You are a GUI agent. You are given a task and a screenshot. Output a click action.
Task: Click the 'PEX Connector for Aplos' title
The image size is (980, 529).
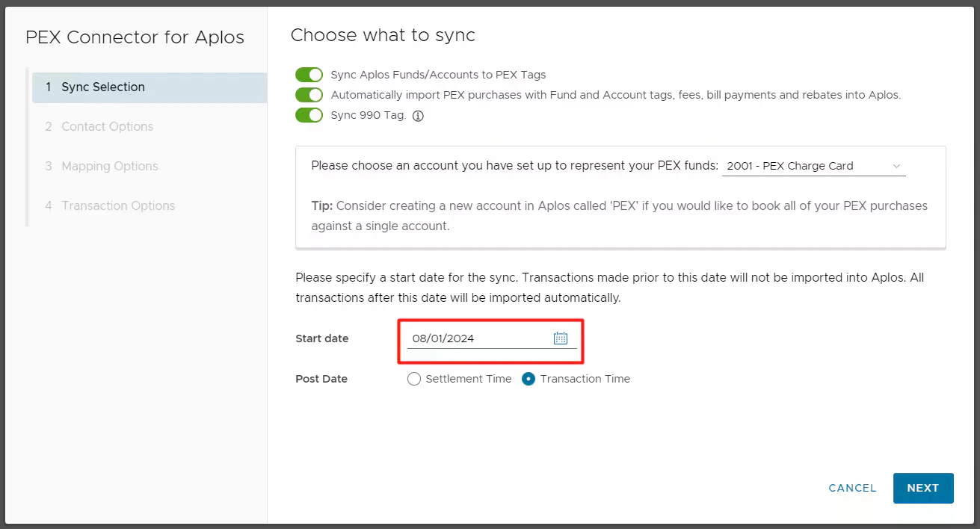click(x=135, y=37)
